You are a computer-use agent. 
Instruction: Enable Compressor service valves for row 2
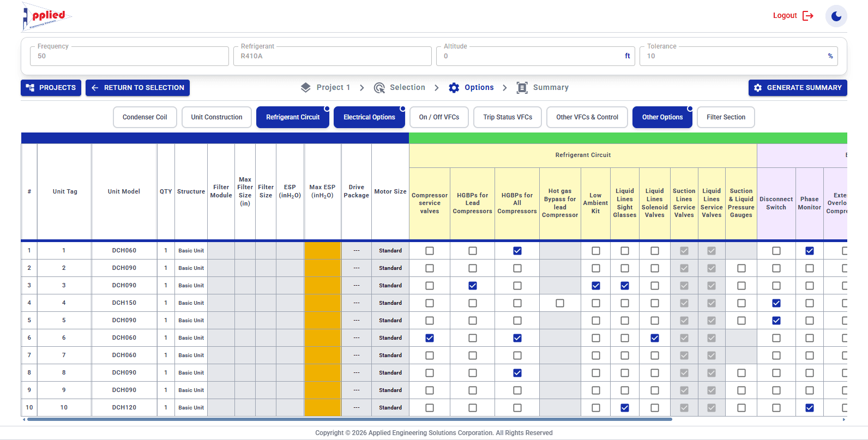(430, 268)
